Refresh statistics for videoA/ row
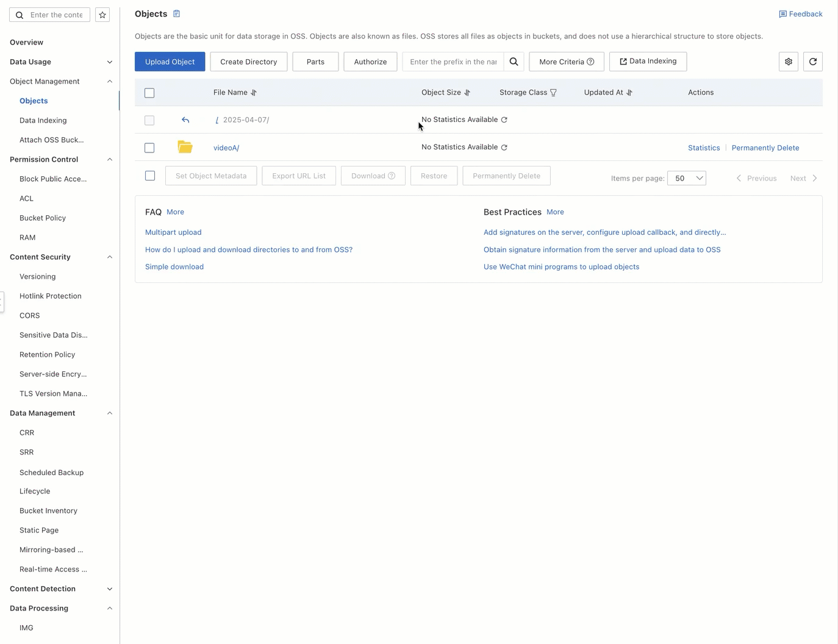The height and width of the screenshot is (644, 838). tap(504, 147)
